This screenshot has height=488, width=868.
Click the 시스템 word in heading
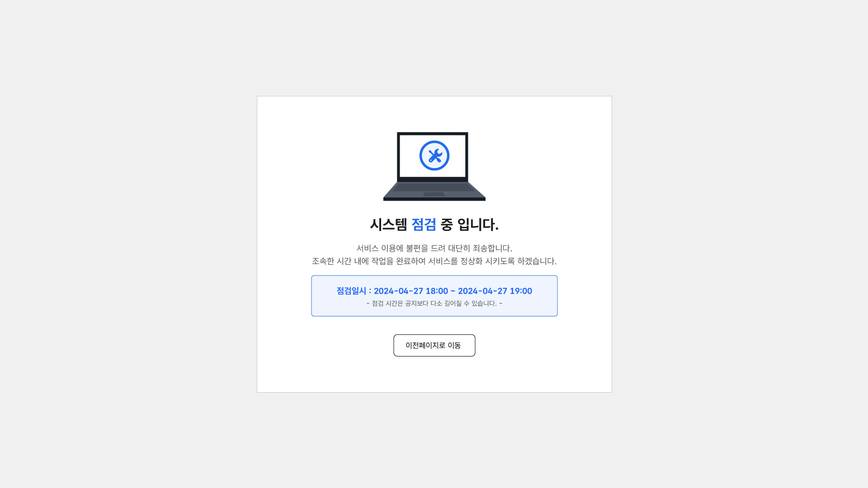[388, 225]
